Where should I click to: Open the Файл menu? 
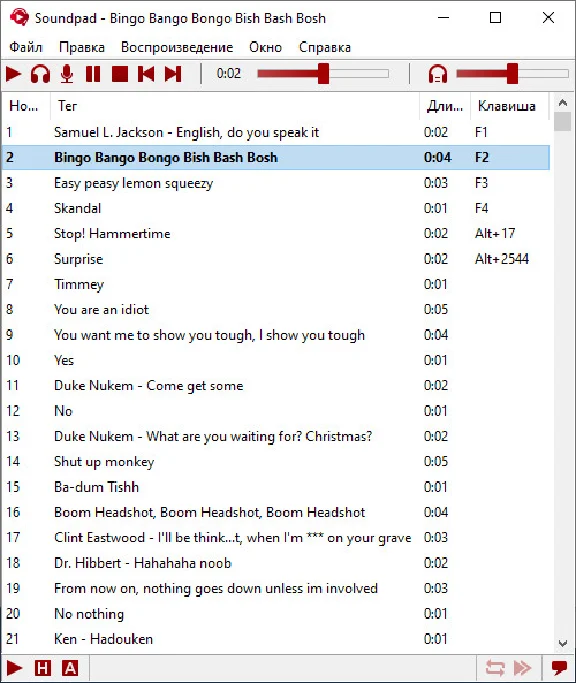[x=26, y=47]
